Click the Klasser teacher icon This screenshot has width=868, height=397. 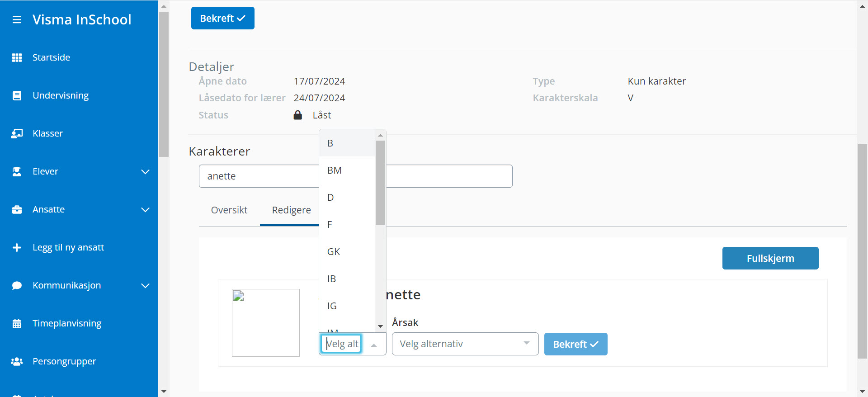pyautogui.click(x=17, y=134)
